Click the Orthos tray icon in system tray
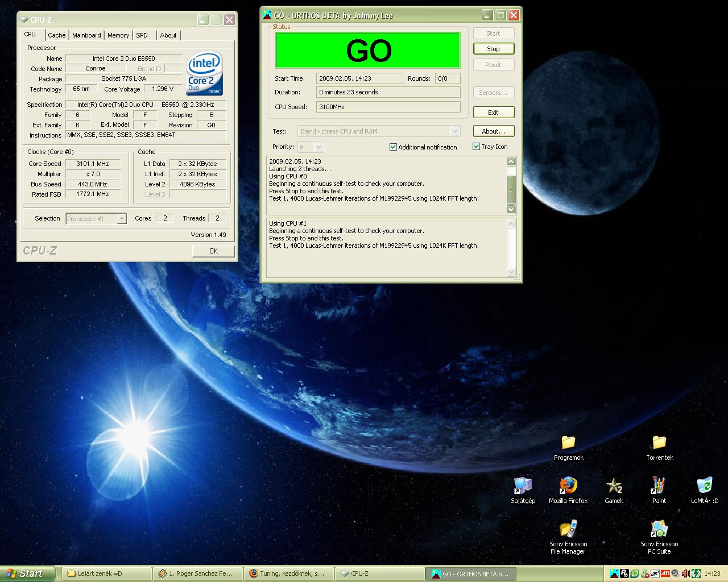The width and height of the screenshot is (728, 582). [614, 573]
